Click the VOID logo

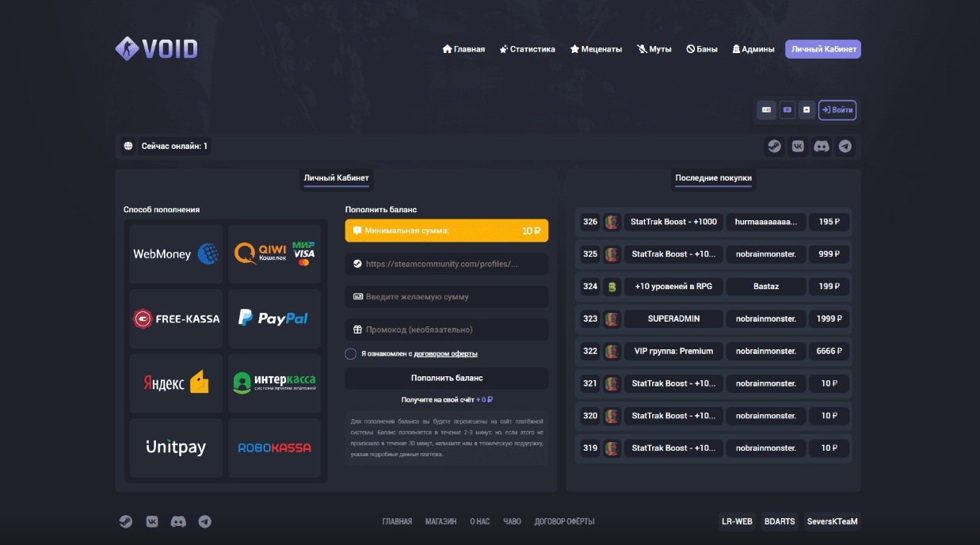pos(157,49)
